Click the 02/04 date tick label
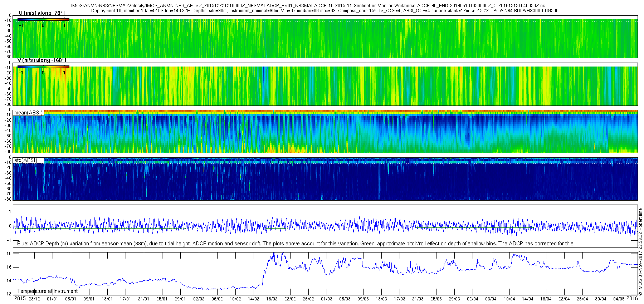Image resolution: width=644 pixels, height=304 pixels. (473, 299)
